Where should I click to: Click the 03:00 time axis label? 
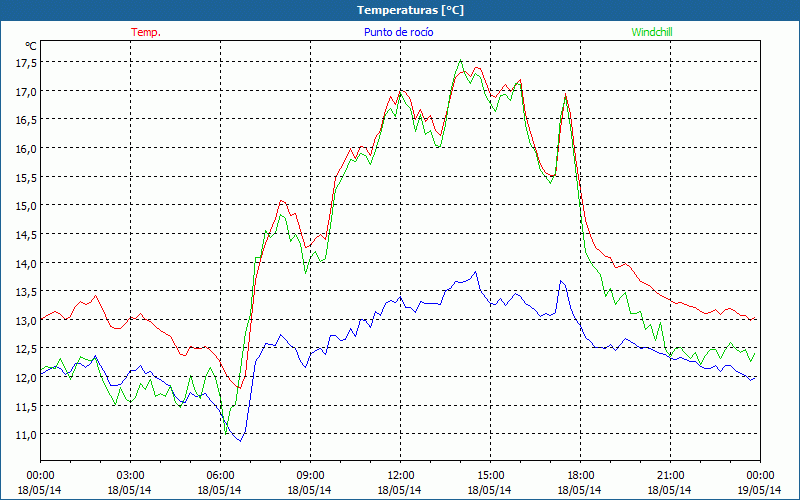pos(131,476)
